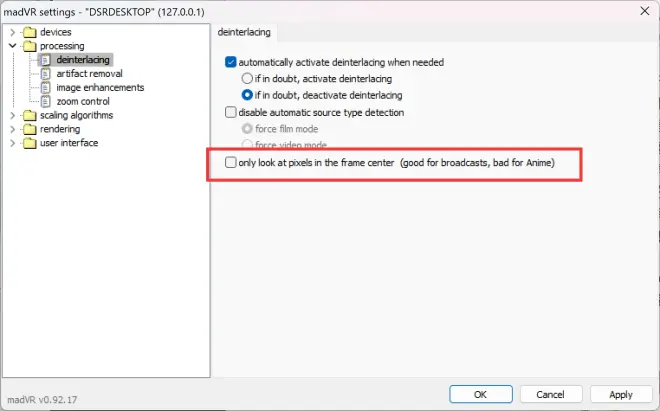
Task: Uncheck automatically activate deinterlacing when needed
Action: [231, 62]
